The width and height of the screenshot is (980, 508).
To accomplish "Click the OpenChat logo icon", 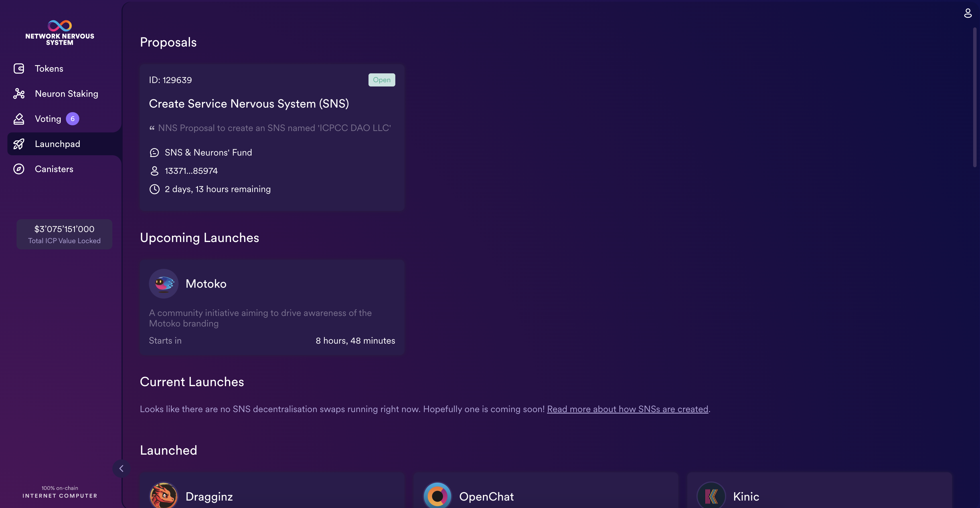I will pos(437,496).
